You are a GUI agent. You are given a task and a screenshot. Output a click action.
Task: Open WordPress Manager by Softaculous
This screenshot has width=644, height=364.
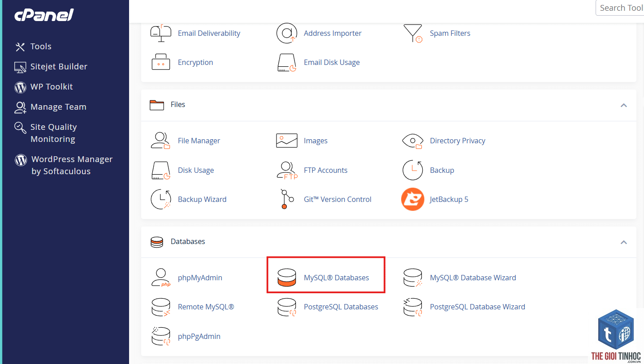72,165
